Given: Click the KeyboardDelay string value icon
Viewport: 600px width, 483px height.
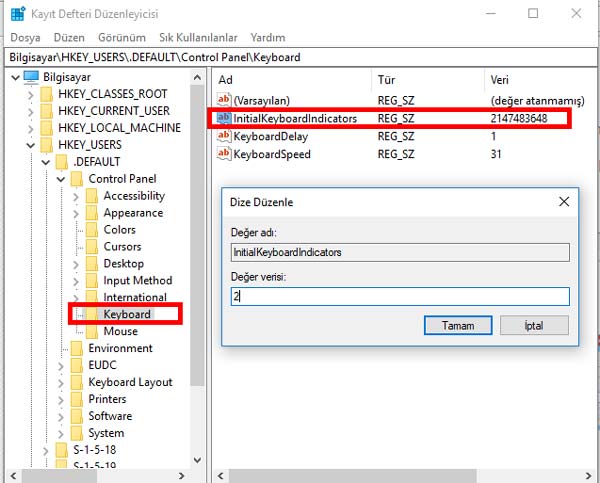Looking at the screenshot, I should [x=224, y=136].
